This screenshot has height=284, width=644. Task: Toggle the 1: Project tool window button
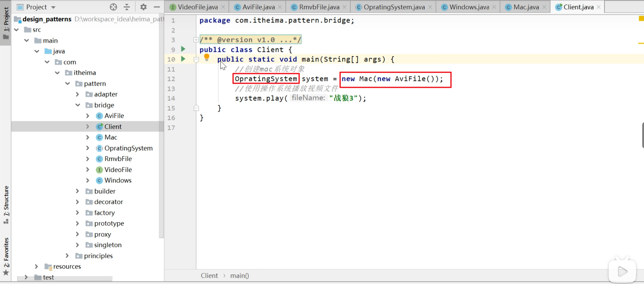point(6,23)
